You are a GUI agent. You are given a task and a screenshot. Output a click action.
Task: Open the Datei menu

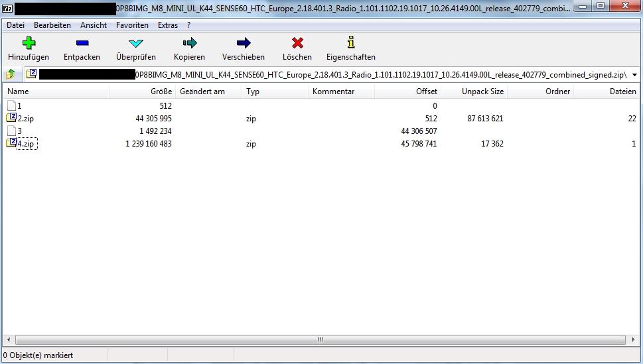[15, 25]
